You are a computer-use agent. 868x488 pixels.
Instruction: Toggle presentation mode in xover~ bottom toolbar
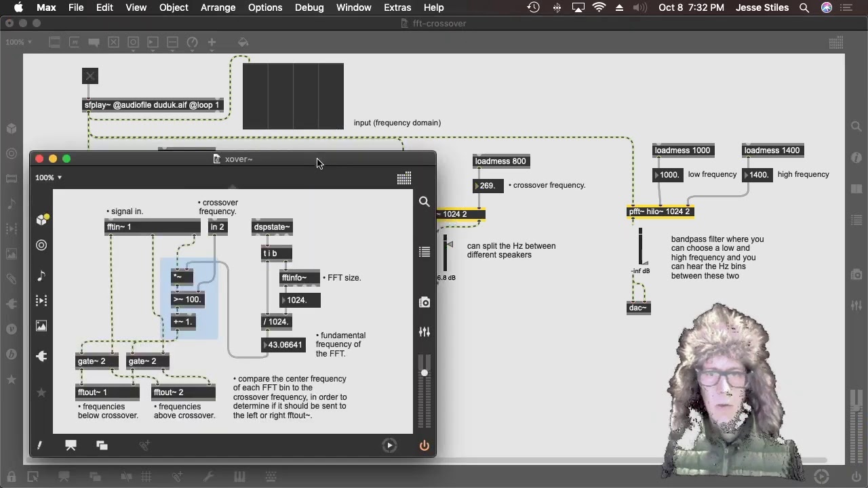click(x=71, y=445)
